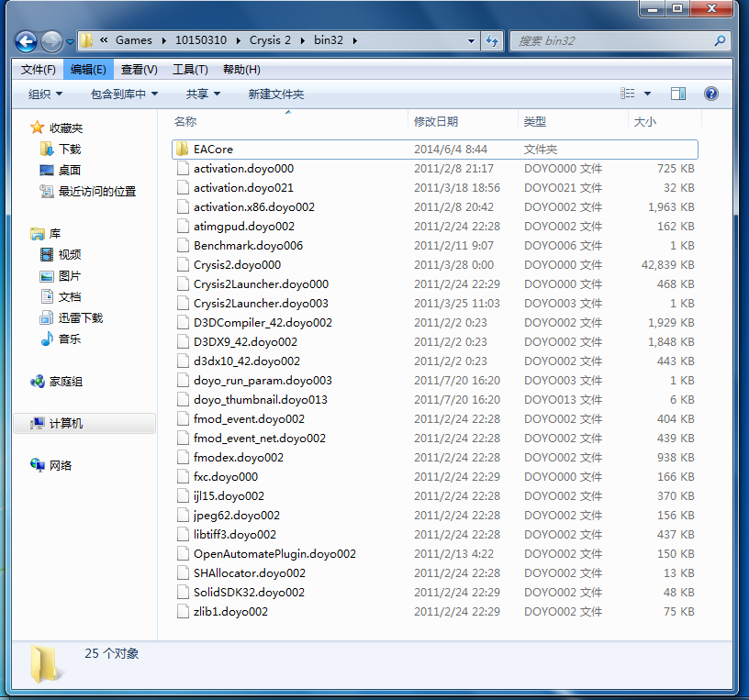The image size is (749, 700).
Task: Select 桌面 in the navigation pane
Action: (70, 170)
